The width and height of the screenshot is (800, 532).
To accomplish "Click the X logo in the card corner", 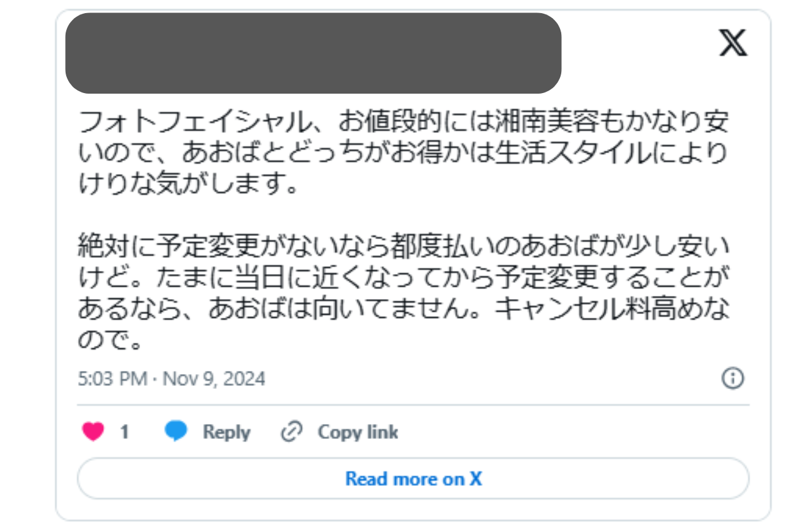I will pos(733,43).
